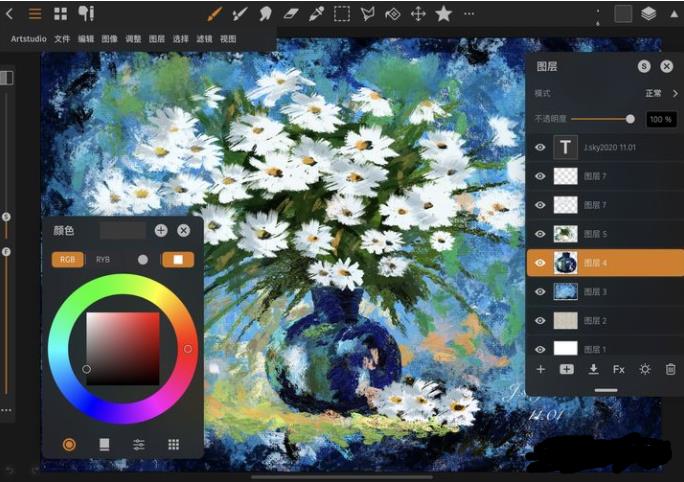Image resolution: width=684 pixels, height=482 pixels.
Task: Select the 图层 1 layer name
Action: 595,349
